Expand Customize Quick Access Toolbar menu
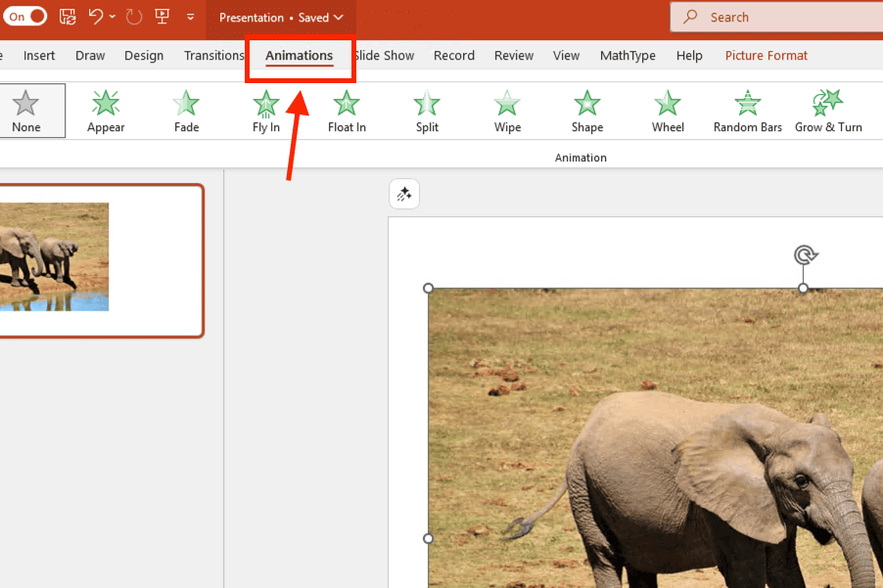This screenshot has height=588, width=883. point(190,18)
